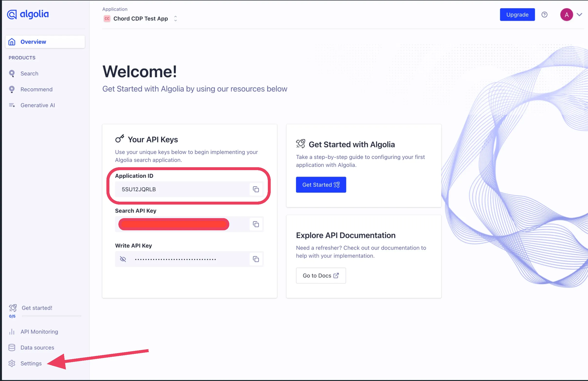Click the Overview home icon

coord(12,42)
